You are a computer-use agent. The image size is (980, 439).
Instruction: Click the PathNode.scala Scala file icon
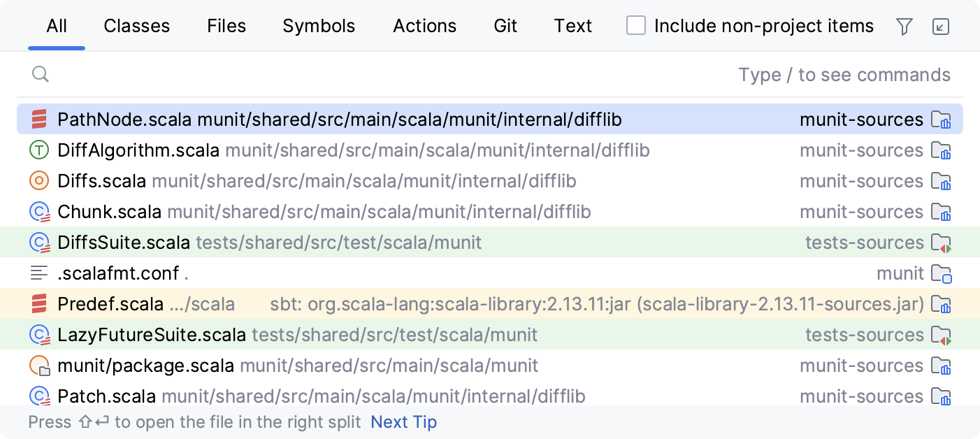(39, 120)
